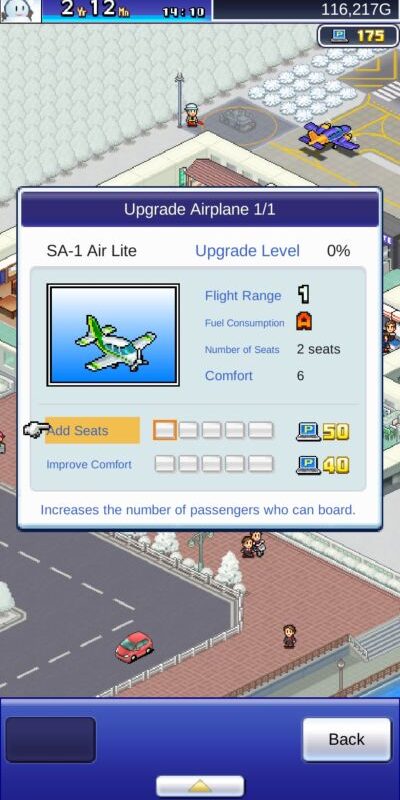Click the pointing hand cursor icon
The height and width of the screenshot is (800, 400).
[36, 430]
